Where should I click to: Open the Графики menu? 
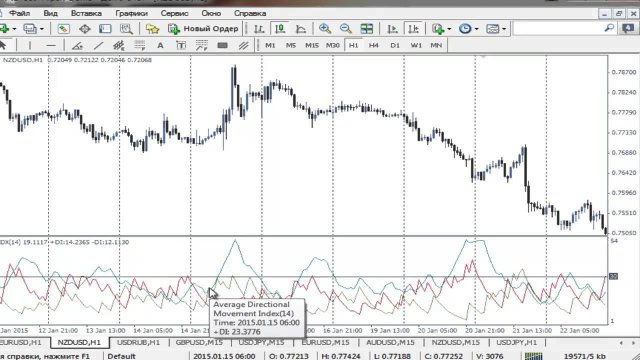tap(131, 13)
